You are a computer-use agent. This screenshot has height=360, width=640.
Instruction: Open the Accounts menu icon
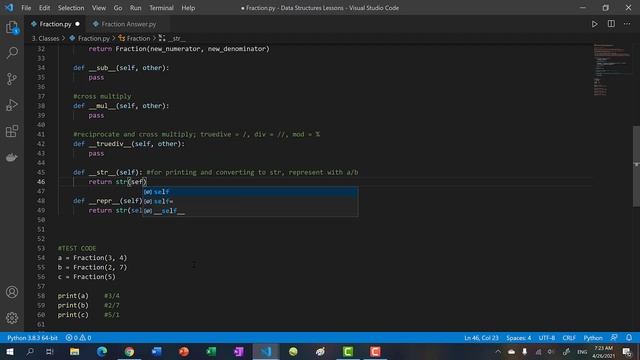click(x=12, y=292)
